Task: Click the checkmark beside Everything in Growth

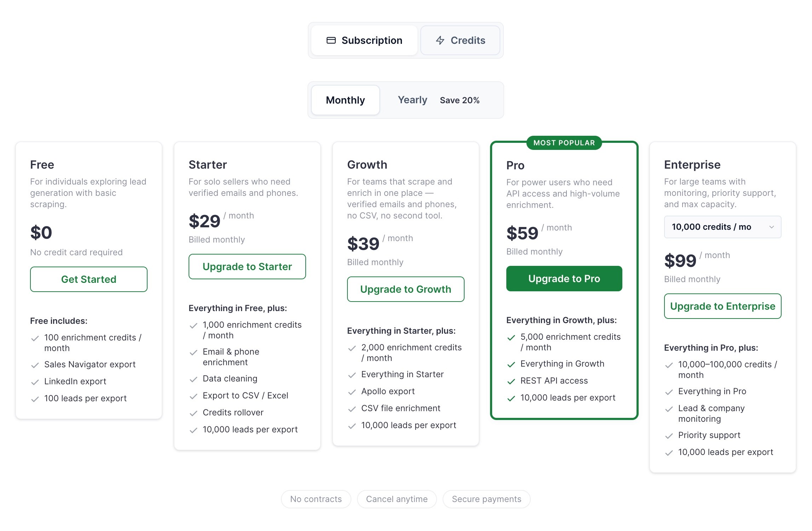Action: (x=511, y=364)
